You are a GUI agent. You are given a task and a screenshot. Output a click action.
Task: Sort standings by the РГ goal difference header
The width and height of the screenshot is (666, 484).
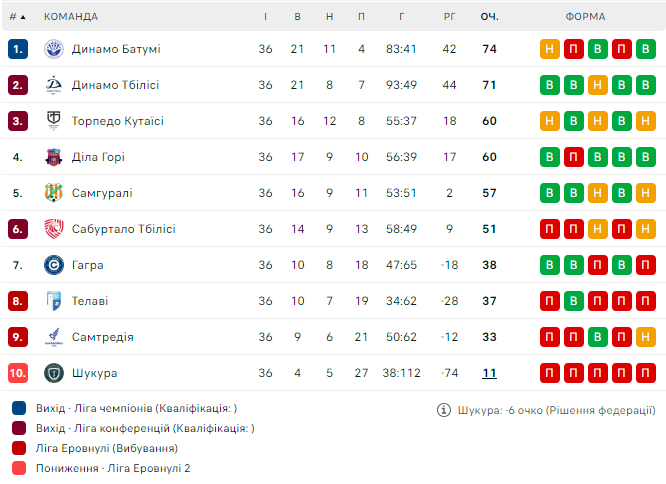450,17
